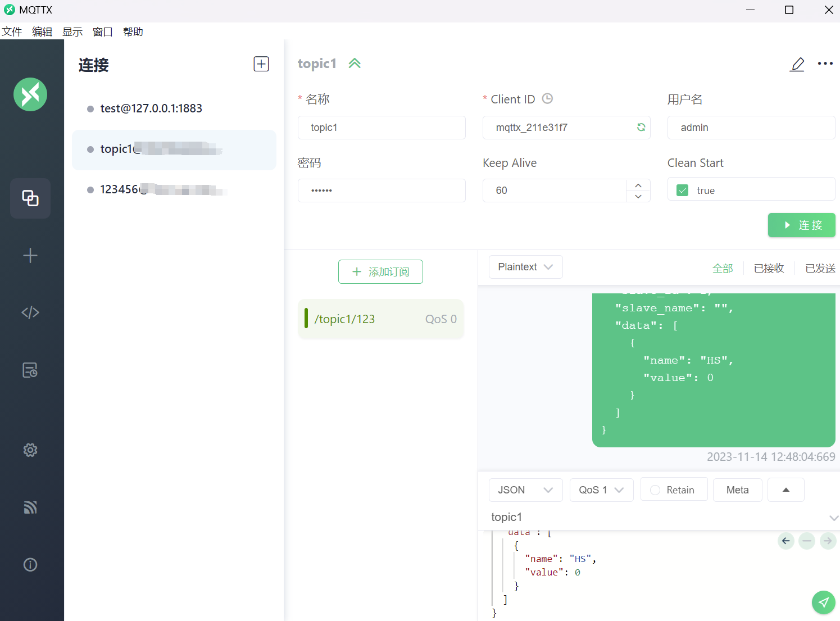Increase Keep Alive value with up arrow
This screenshot has width=840, height=621.
coord(638,185)
